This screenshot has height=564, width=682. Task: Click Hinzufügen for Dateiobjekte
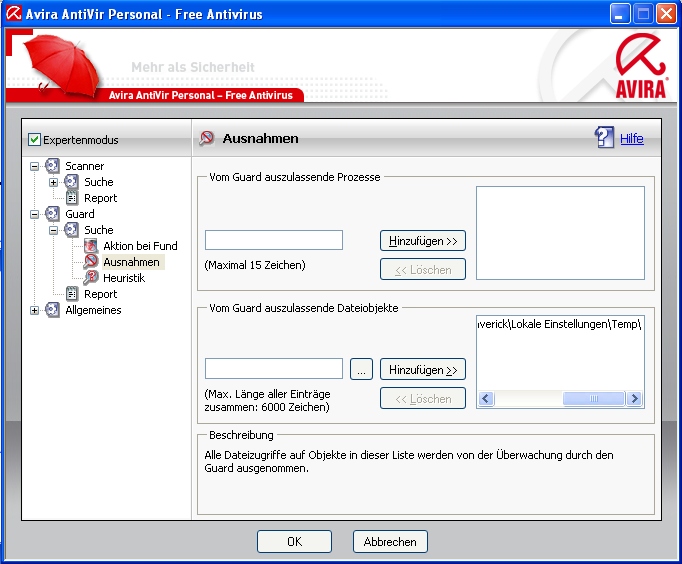pos(423,370)
